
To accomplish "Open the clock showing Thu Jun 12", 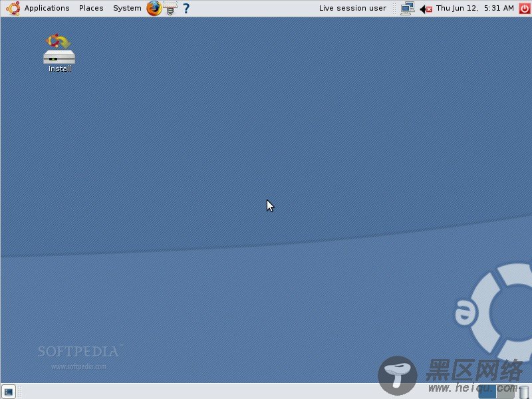I will 475,8.
